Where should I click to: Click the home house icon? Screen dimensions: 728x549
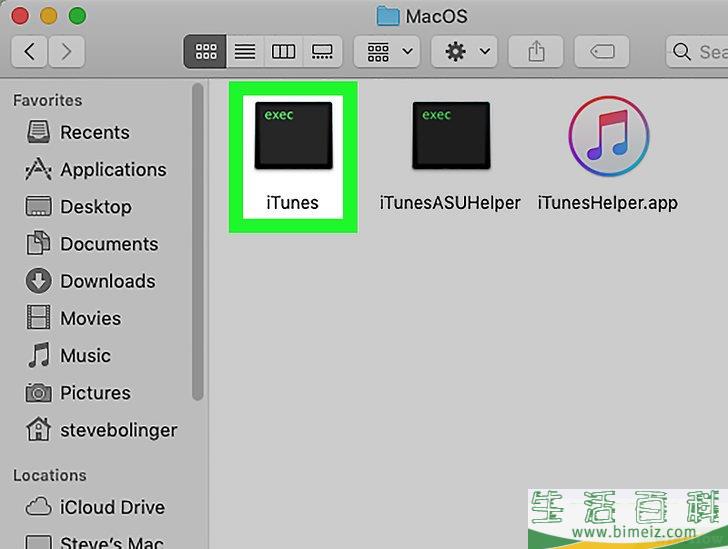[x=39, y=429]
